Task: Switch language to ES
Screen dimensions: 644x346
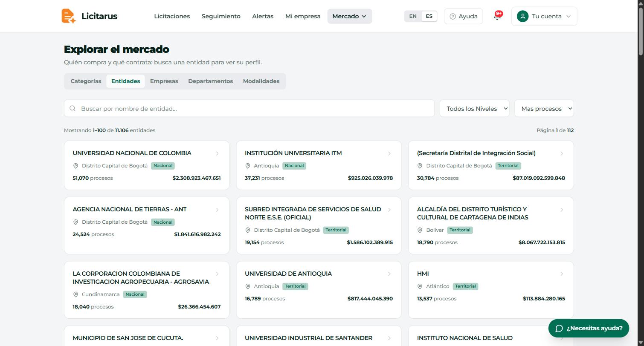Action: click(x=429, y=16)
